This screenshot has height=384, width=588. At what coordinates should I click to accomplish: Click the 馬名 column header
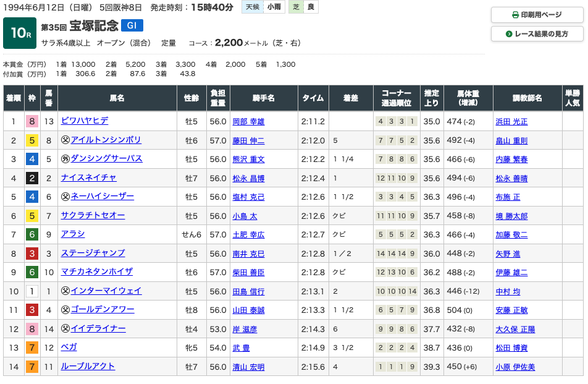[x=117, y=98]
